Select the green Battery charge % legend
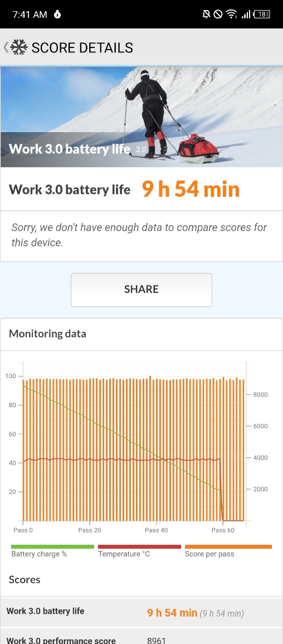The width and height of the screenshot is (283, 644). pyautogui.click(x=52, y=551)
